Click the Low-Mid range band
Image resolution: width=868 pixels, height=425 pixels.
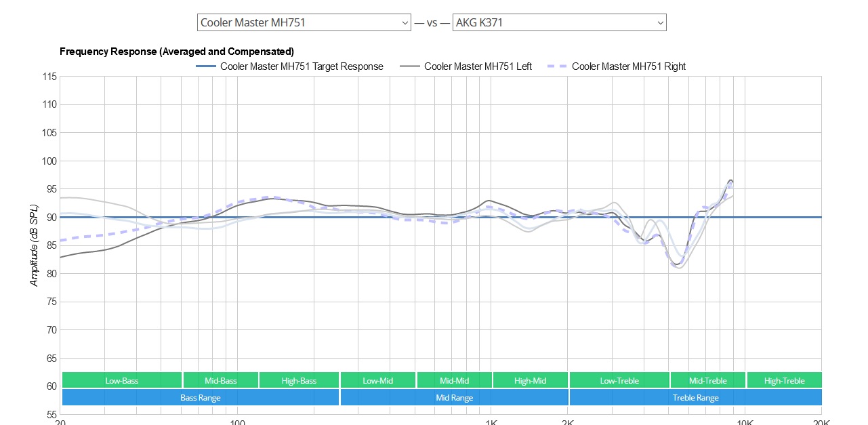378,380
